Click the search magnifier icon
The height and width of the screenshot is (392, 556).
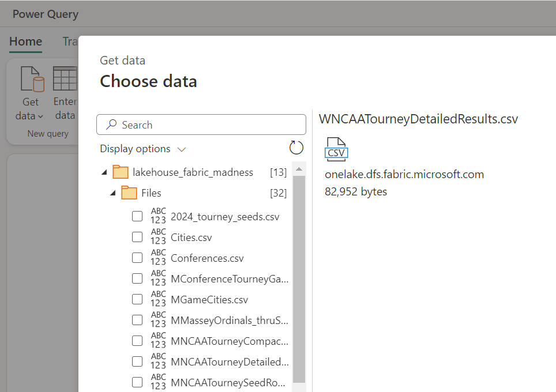(x=110, y=125)
